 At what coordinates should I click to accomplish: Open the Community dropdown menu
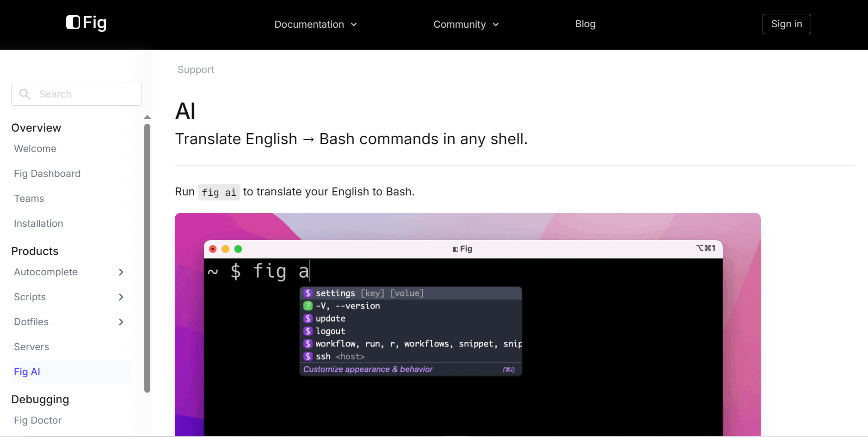466,24
